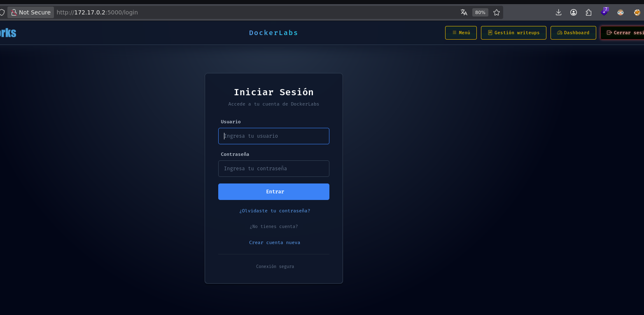Click the 'Accede a tu cuenta de DockerLabs' subtitle
644x315 pixels.
(x=274, y=104)
